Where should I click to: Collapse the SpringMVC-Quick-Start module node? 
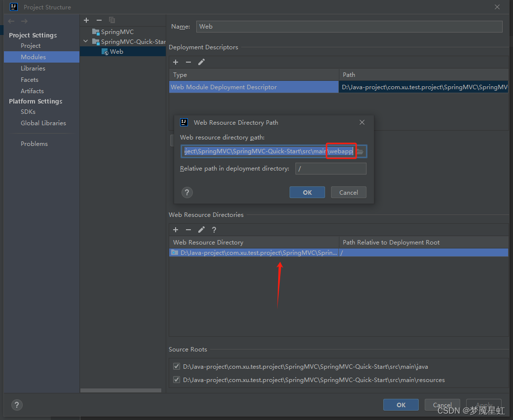86,41
